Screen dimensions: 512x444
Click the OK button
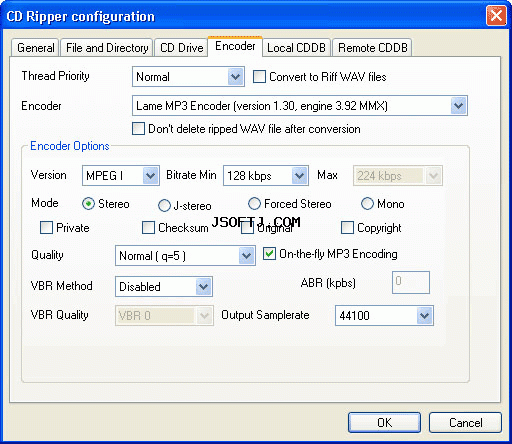coord(384,423)
